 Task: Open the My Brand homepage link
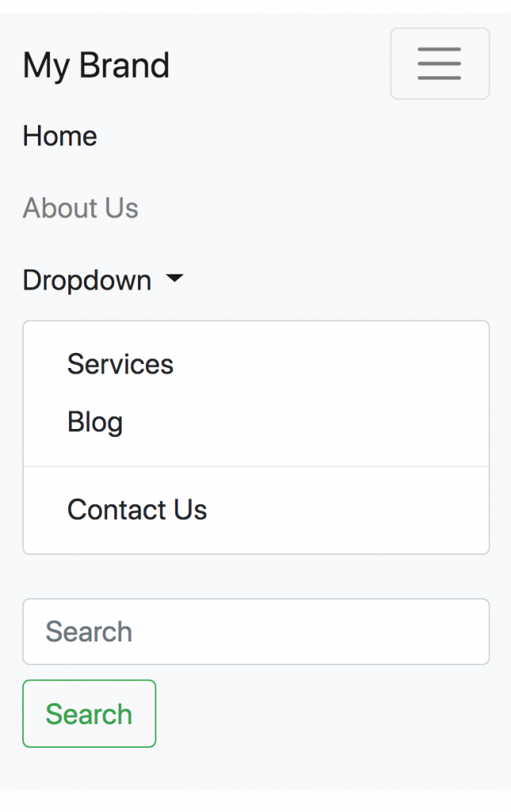click(96, 65)
